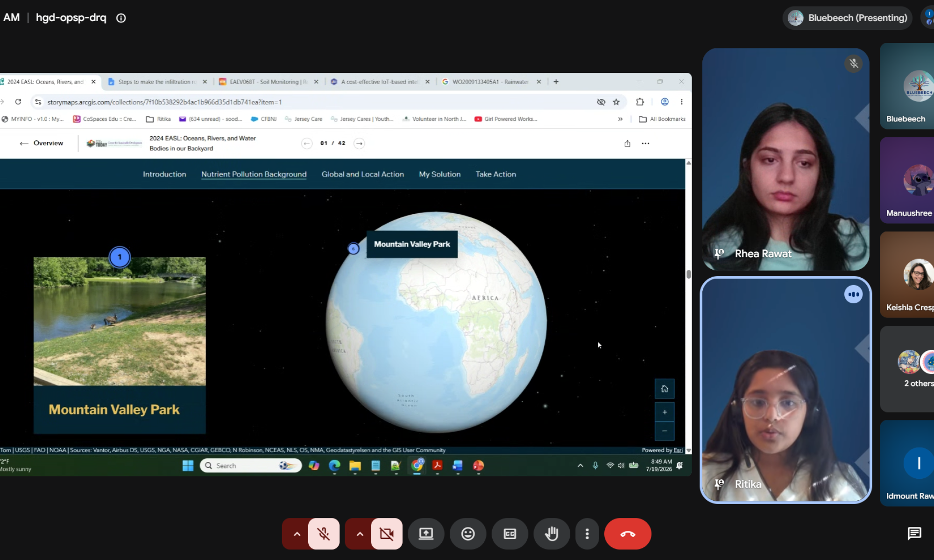The width and height of the screenshot is (934, 560).
Task: Go to the next story item arrow
Action: tap(359, 143)
